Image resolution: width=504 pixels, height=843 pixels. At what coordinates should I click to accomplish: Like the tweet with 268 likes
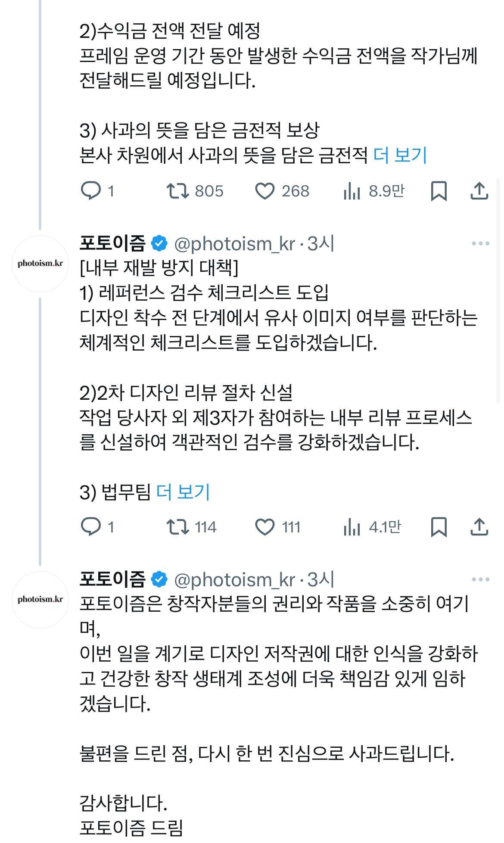pyautogui.click(x=265, y=191)
